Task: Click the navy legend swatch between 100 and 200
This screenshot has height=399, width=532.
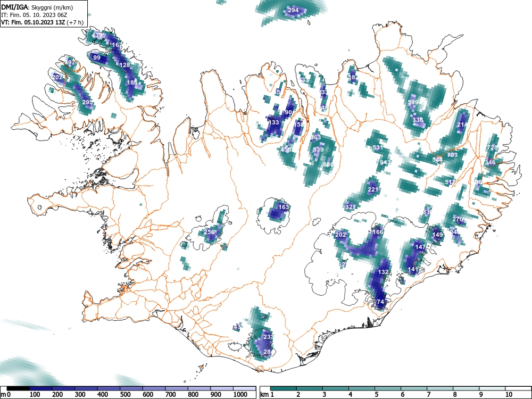Action: (41, 388)
